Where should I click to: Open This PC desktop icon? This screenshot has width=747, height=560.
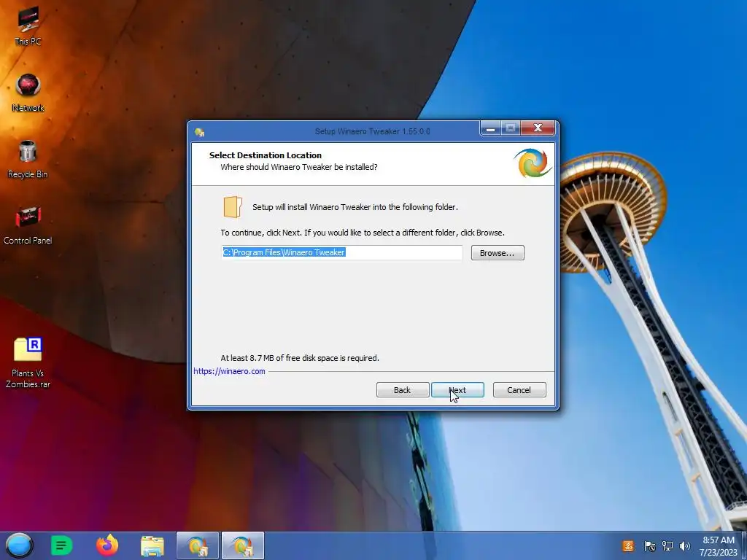pos(28,26)
